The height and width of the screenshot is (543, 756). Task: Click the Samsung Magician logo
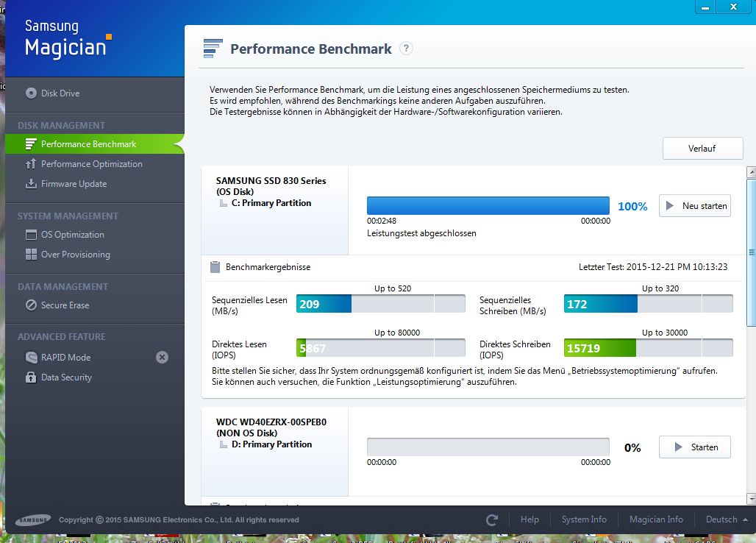(68, 38)
